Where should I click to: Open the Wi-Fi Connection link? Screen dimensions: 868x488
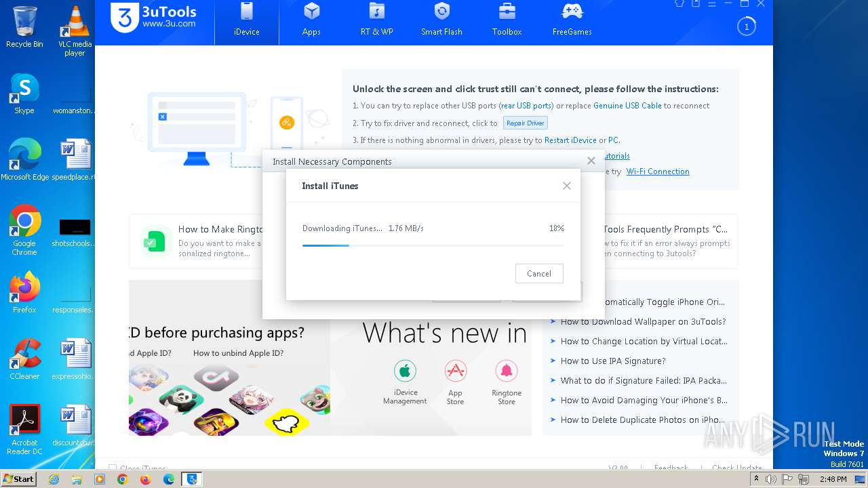(x=658, y=171)
